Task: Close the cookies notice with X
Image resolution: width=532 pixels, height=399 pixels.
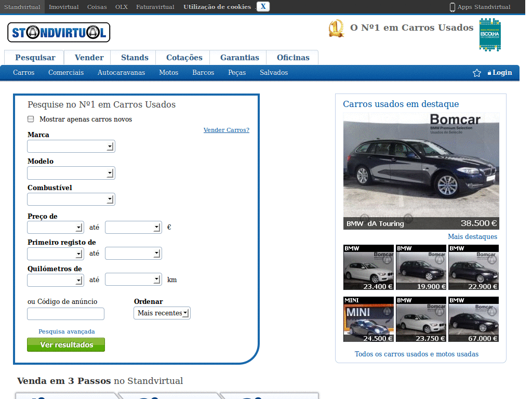Action: [263, 7]
